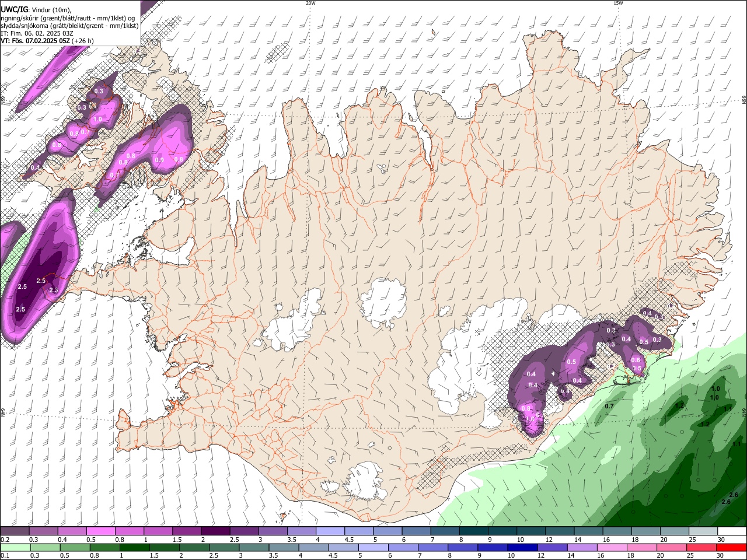Click the upper legend swatch between 4 and 4.5

click(331, 531)
